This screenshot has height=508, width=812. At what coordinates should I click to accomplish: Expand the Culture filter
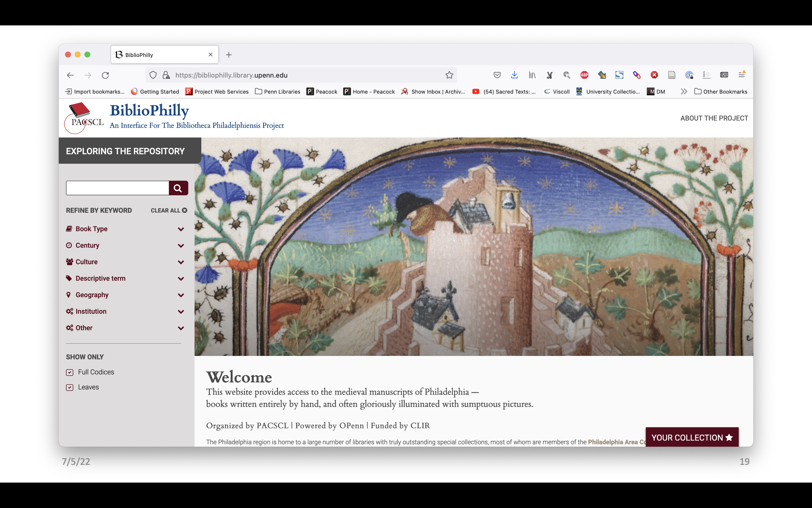[125, 262]
